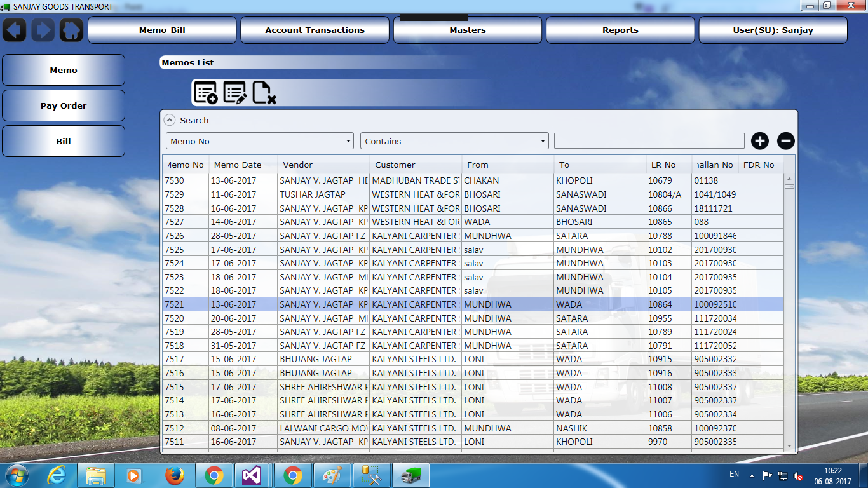Click the delete memo icon
Image resolution: width=868 pixels, height=488 pixels.
[264, 93]
